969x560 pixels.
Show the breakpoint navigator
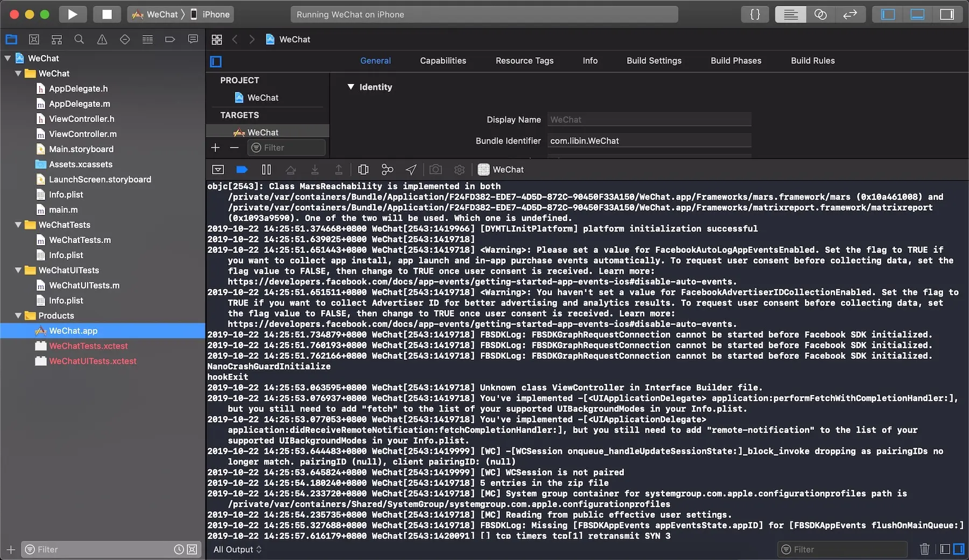tap(170, 39)
